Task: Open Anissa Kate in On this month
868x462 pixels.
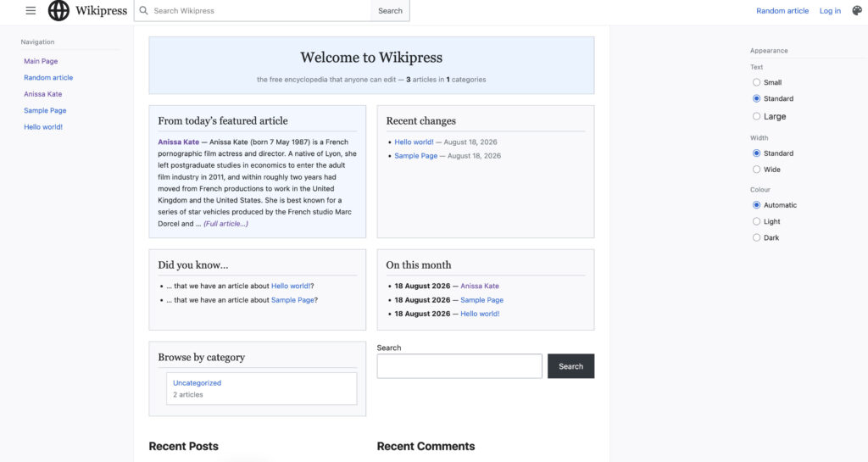Action: [x=480, y=286]
